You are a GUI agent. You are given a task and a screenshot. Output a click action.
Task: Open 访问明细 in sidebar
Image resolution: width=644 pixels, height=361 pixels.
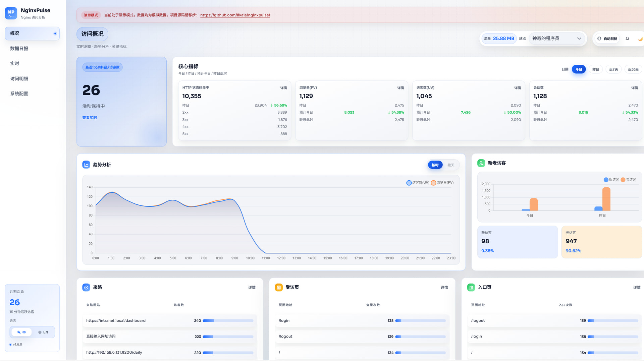click(32, 79)
